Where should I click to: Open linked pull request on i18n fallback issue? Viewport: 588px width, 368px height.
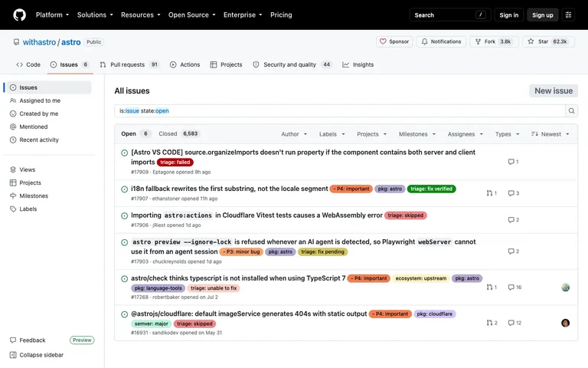click(x=492, y=193)
